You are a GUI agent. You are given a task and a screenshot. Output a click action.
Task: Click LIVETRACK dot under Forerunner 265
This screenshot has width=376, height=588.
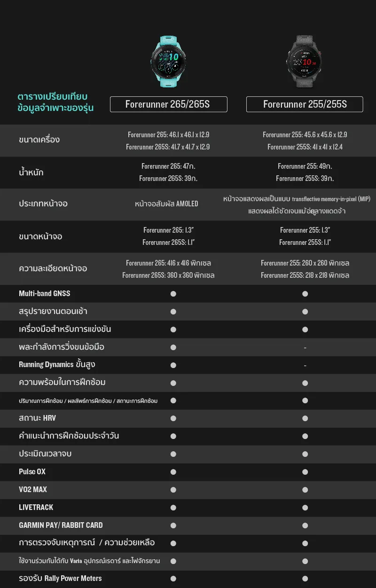click(x=173, y=508)
